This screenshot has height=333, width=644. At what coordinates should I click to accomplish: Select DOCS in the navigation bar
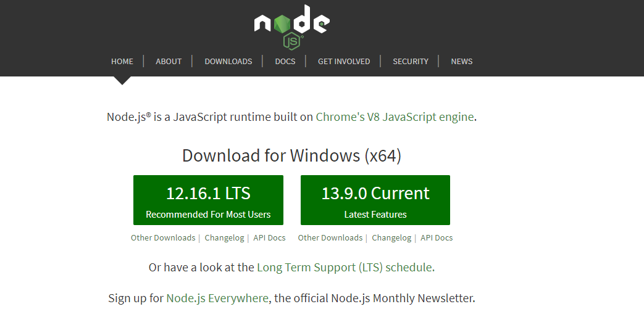[x=285, y=62]
